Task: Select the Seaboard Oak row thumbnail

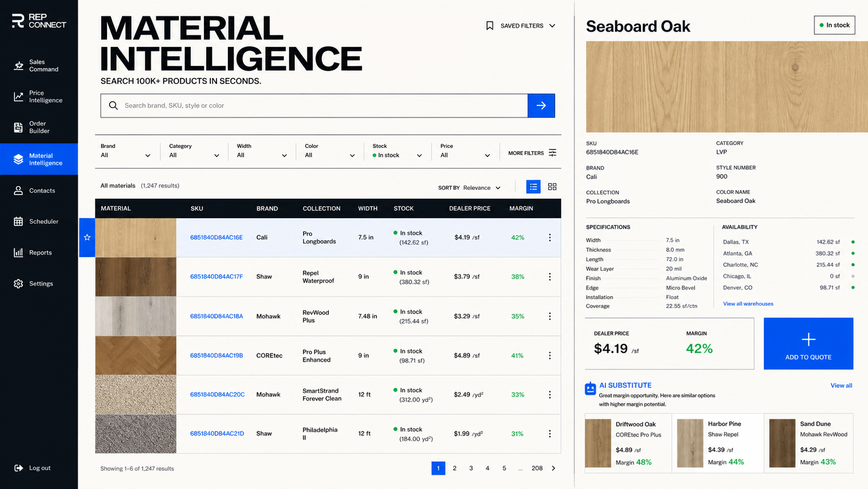Action: click(x=135, y=237)
